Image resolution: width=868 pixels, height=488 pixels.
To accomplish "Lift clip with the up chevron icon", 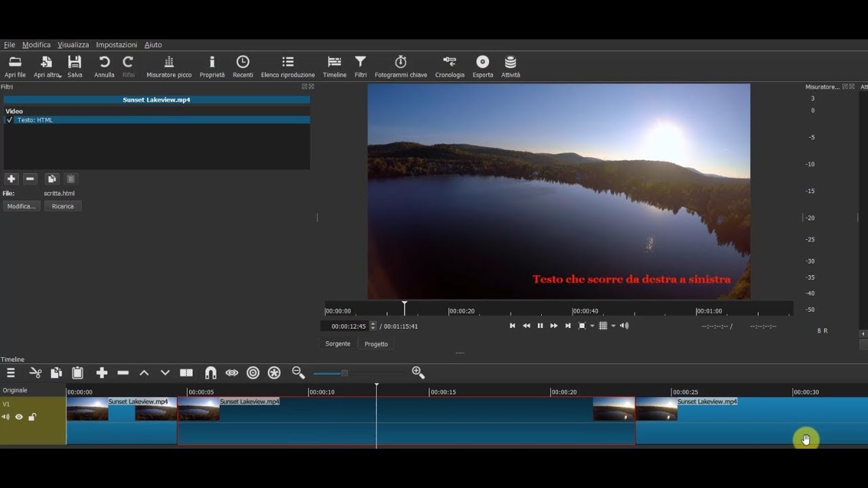I will (x=144, y=373).
